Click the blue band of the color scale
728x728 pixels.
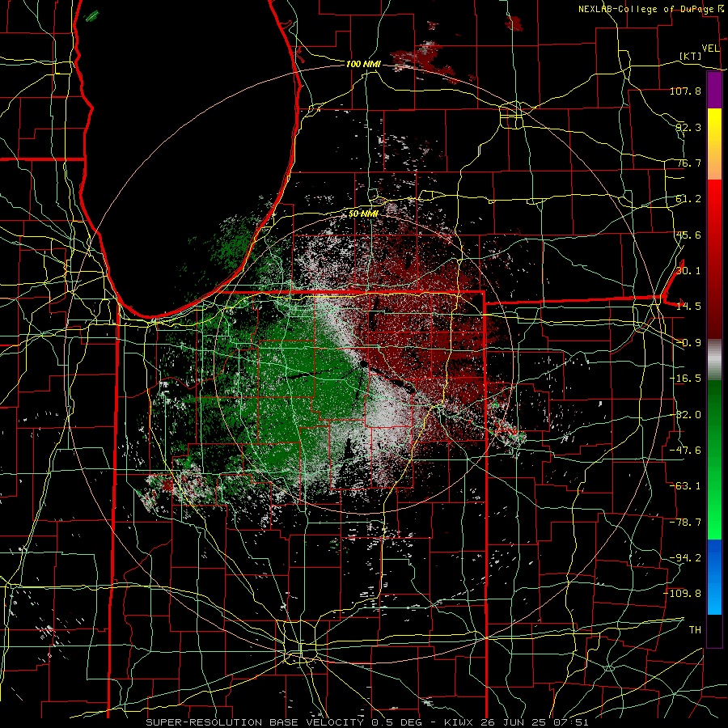[x=714, y=577]
